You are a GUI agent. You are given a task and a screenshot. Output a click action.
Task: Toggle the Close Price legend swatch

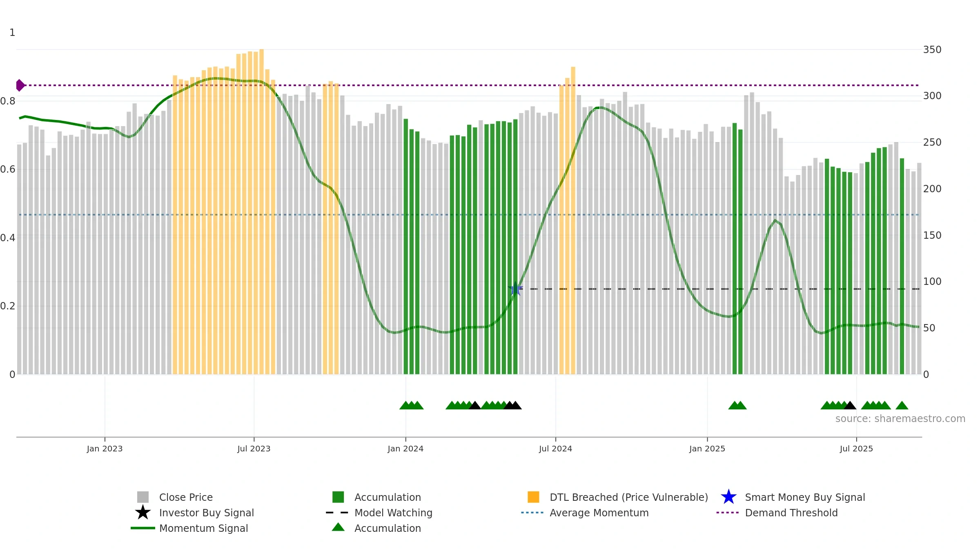pyautogui.click(x=143, y=497)
